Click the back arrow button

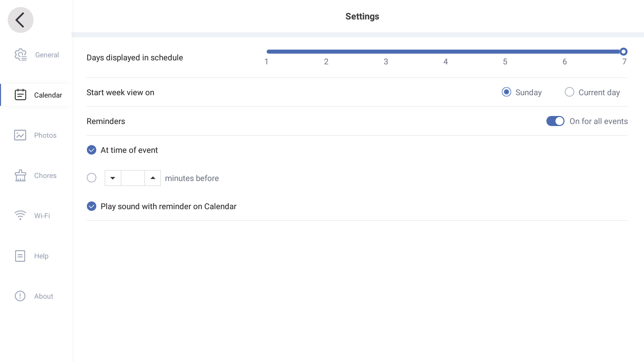tap(20, 20)
